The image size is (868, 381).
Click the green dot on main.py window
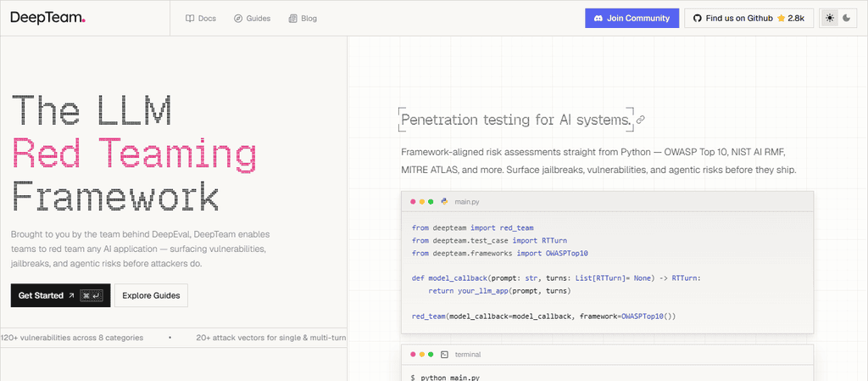[431, 202]
